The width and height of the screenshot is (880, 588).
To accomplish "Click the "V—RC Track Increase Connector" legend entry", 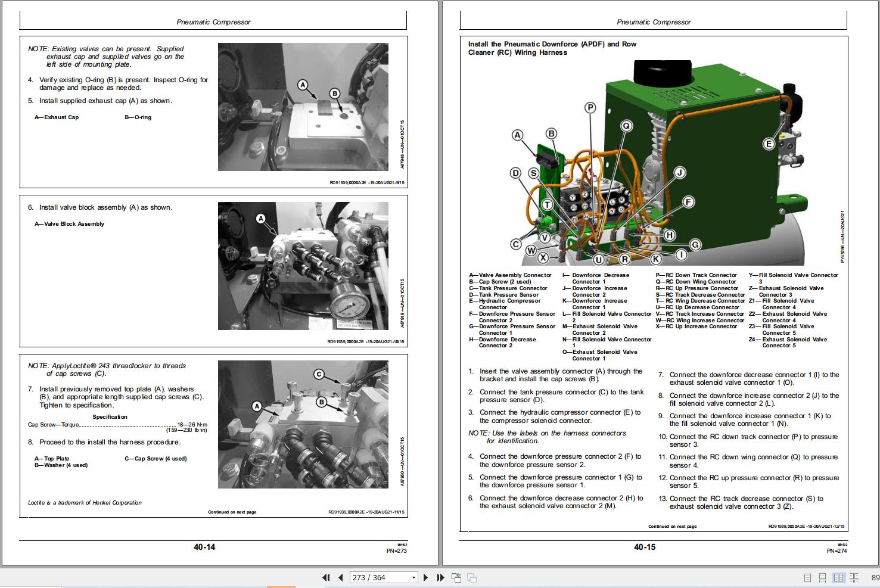I will point(700,314).
